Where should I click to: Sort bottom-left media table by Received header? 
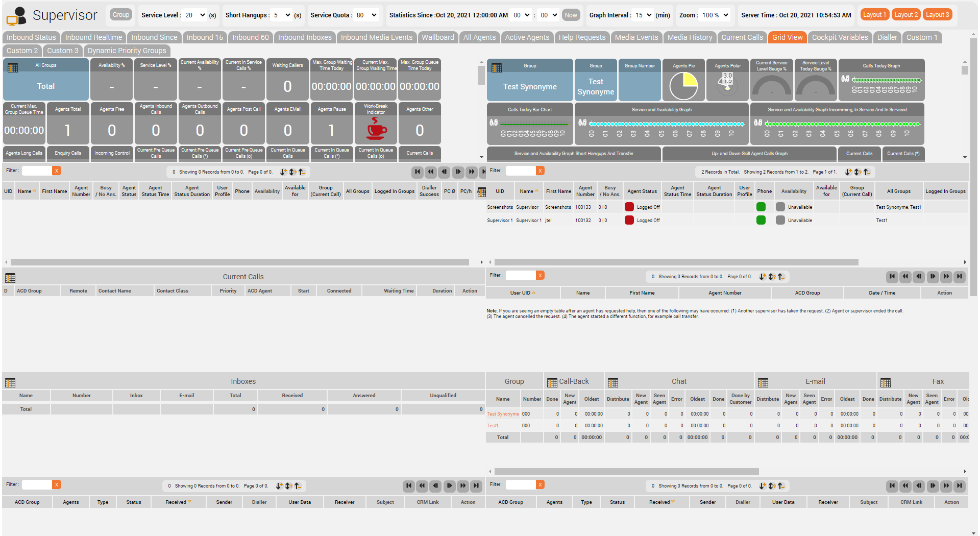tap(178, 502)
